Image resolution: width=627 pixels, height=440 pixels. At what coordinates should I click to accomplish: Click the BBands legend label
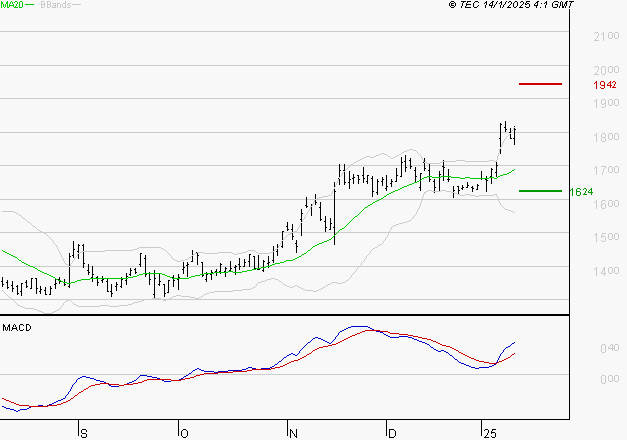click(56, 5)
